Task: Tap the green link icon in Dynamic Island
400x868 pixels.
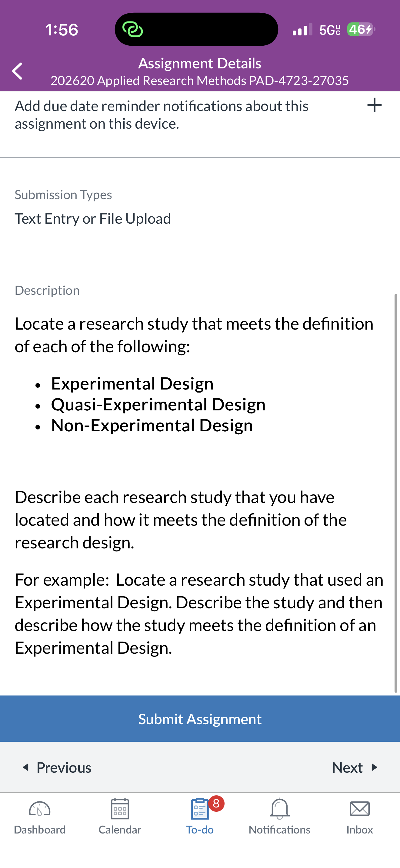Action: [132, 30]
